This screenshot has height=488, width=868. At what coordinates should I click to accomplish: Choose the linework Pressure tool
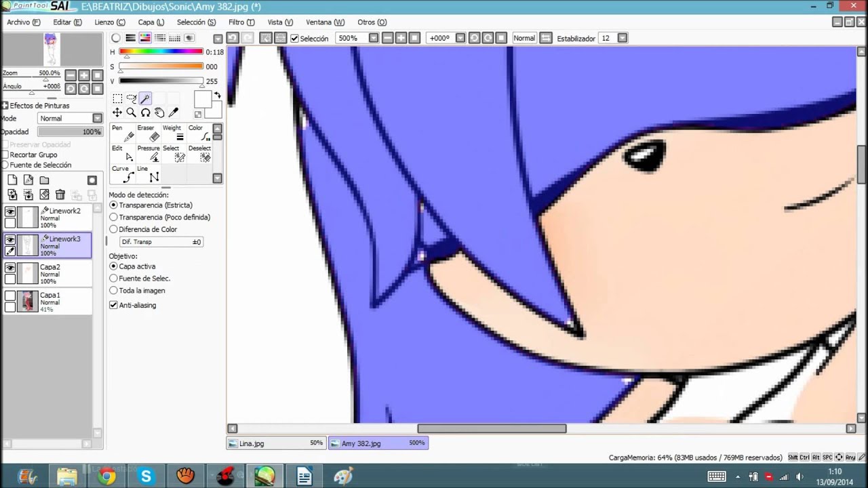click(x=149, y=154)
